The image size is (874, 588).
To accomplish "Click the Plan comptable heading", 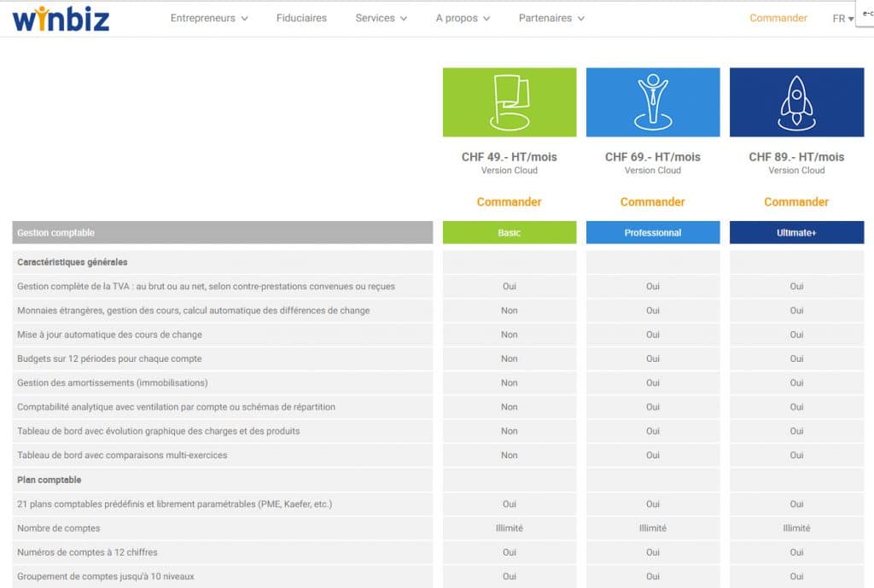I will (49, 480).
